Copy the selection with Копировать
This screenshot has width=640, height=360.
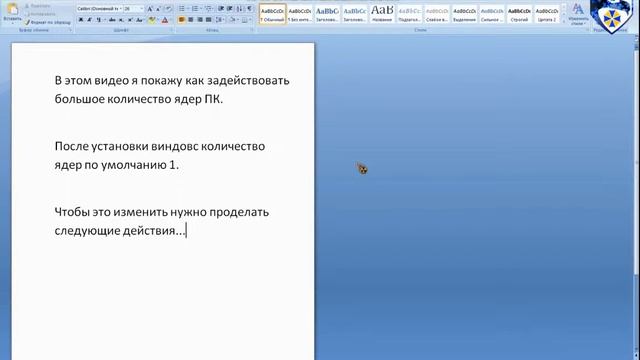pyautogui.click(x=40, y=14)
